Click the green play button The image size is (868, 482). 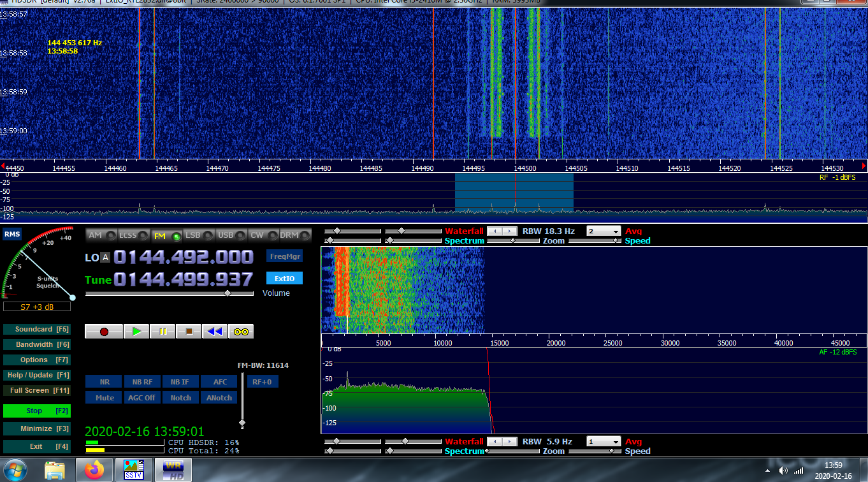(x=136, y=332)
